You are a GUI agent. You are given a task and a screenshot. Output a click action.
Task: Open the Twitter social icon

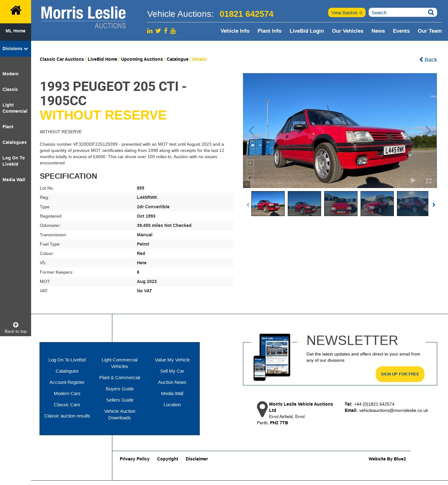pyautogui.click(x=158, y=31)
